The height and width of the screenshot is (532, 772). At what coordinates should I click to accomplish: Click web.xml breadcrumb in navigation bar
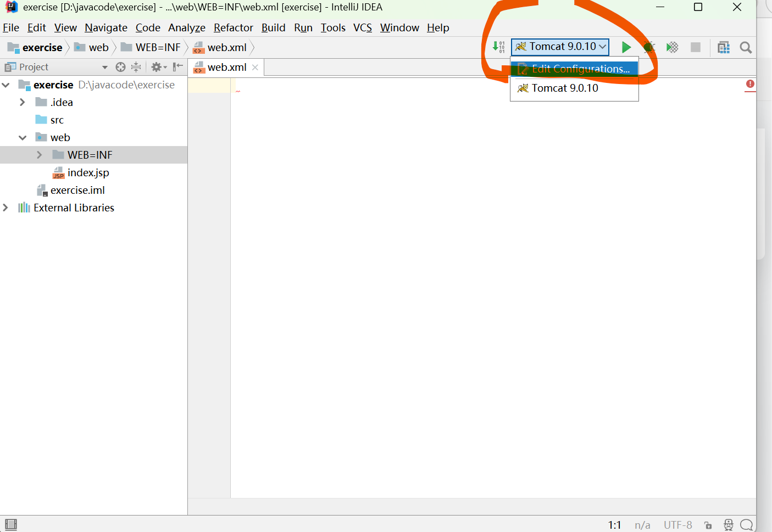[220, 47]
